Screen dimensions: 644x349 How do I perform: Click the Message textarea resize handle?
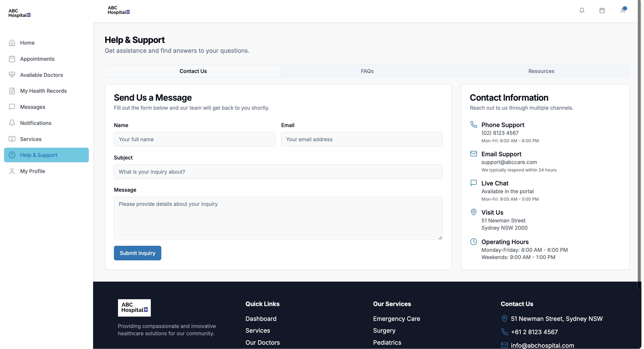click(x=440, y=238)
